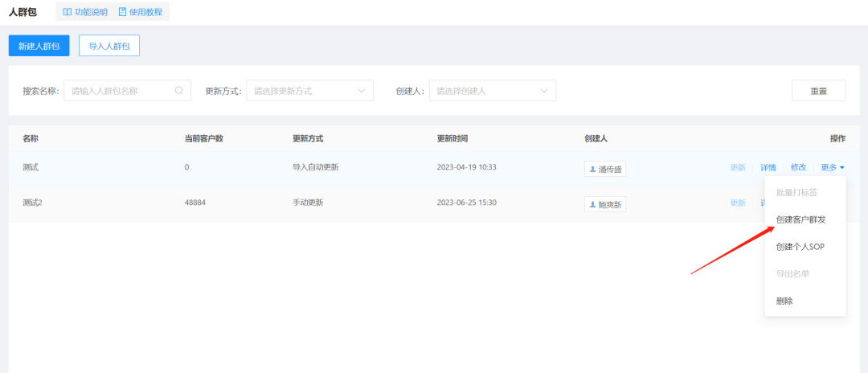Click 更新 in the 测试2 row
Viewport: 868px width, 373px height.
point(738,203)
